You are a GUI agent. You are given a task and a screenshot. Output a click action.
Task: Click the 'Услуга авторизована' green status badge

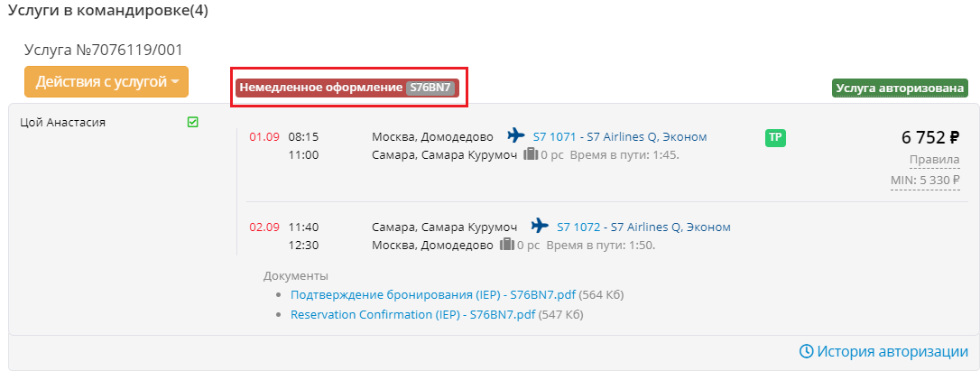coord(900,88)
